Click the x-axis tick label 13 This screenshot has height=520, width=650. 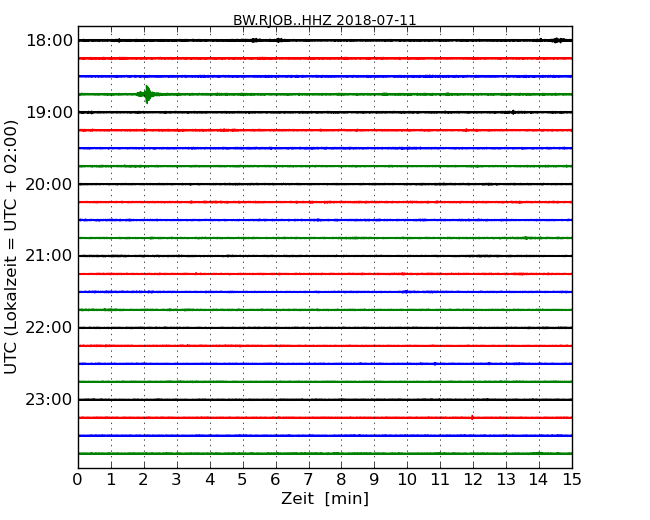tap(506, 479)
